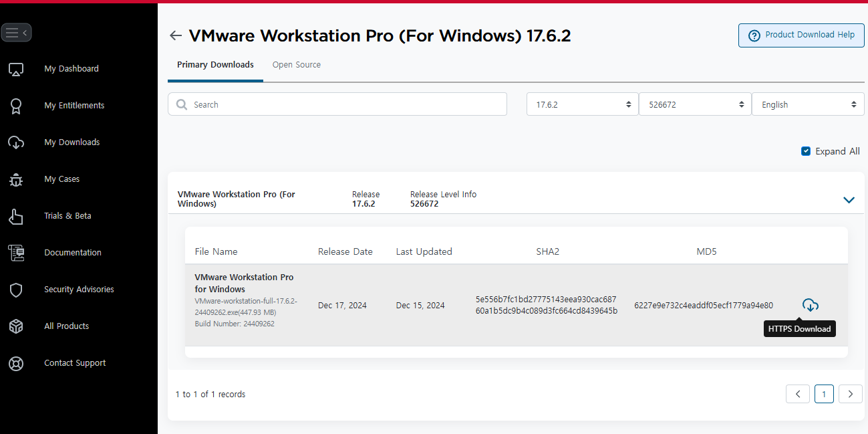This screenshot has height=434, width=868.
Task: Open the 526672 release level dropdown
Action: tap(695, 104)
